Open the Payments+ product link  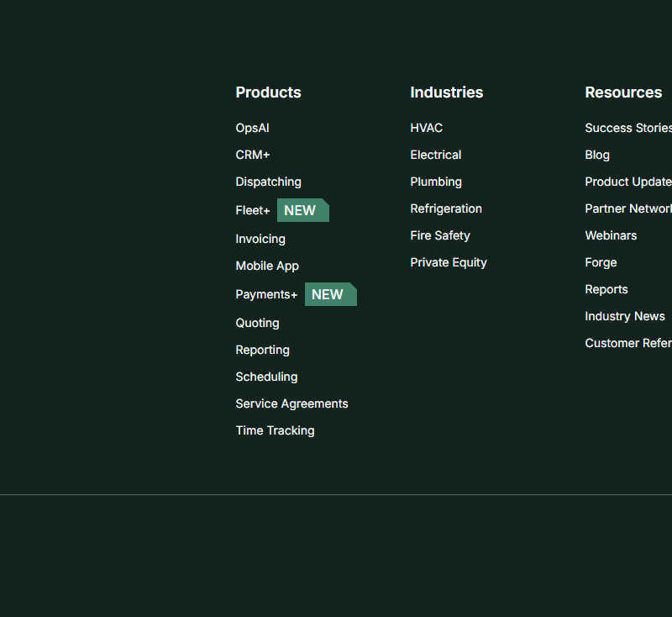[266, 294]
